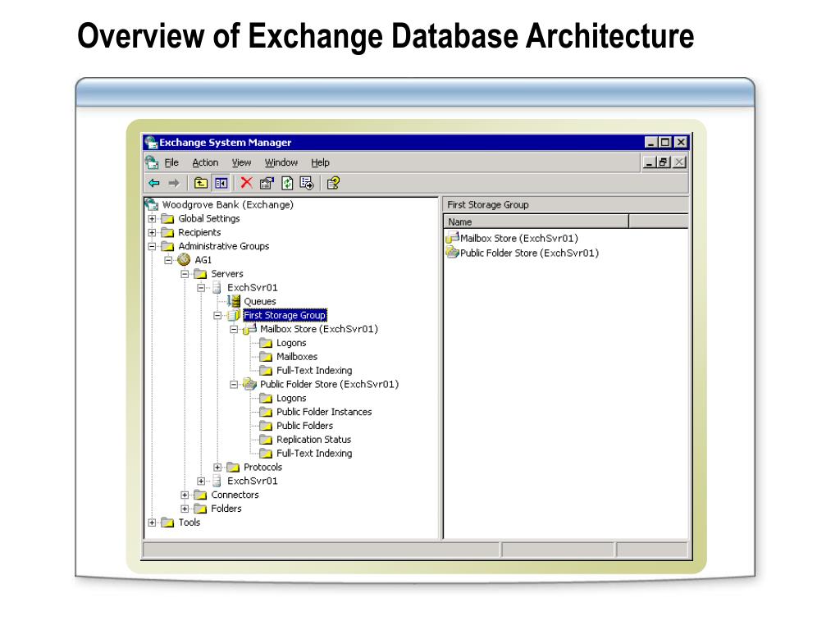The height and width of the screenshot is (630, 840).
Task: Select Full-Text Indexing under Mailbox Store
Action: (314, 371)
